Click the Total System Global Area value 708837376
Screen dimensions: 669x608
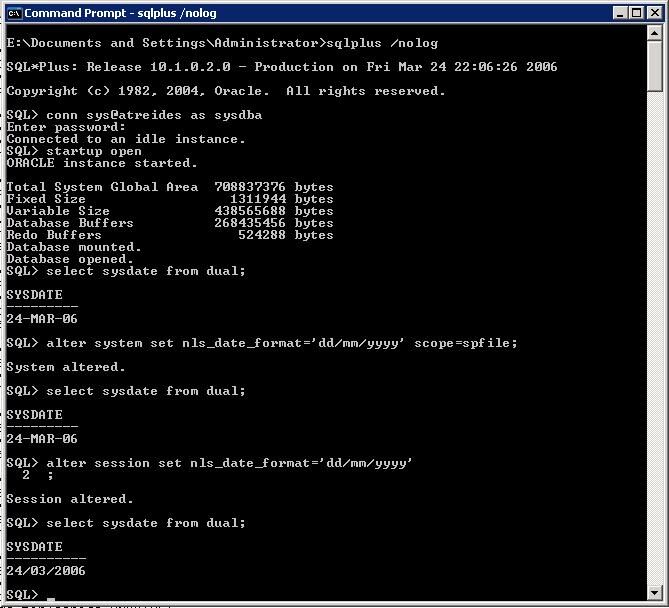[250, 187]
